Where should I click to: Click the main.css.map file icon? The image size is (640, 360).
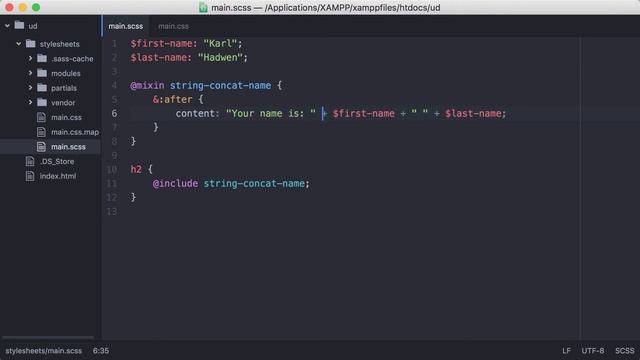pos(41,132)
